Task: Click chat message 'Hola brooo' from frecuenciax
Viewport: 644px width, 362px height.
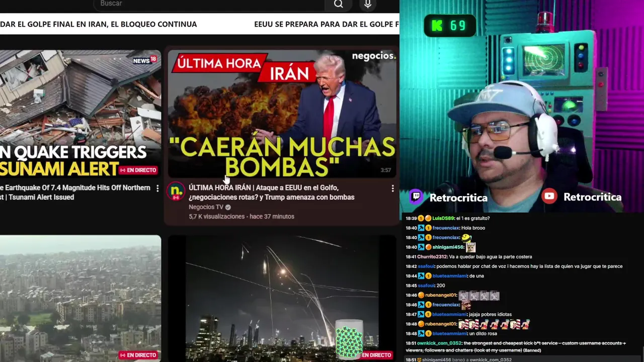Action: coord(473,228)
